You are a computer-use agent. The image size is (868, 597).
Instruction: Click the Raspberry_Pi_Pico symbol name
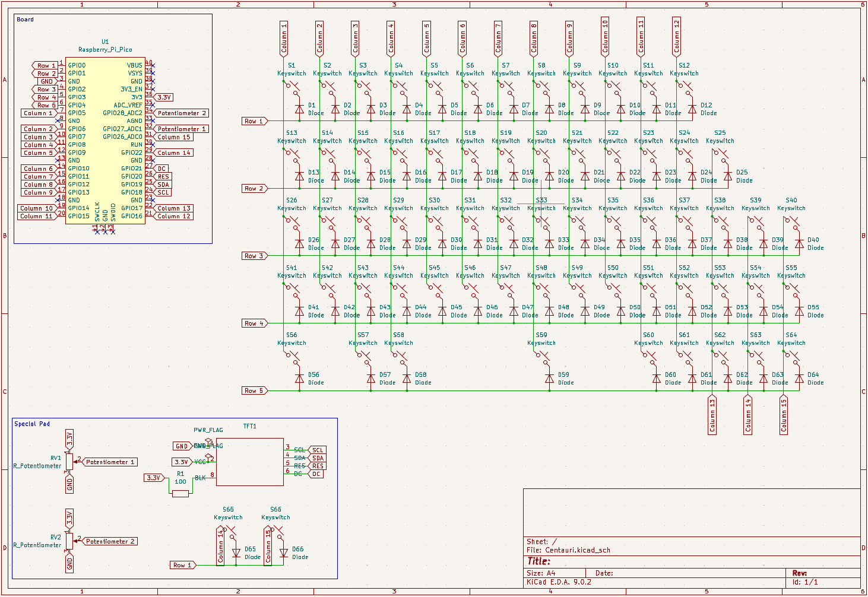point(105,50)
